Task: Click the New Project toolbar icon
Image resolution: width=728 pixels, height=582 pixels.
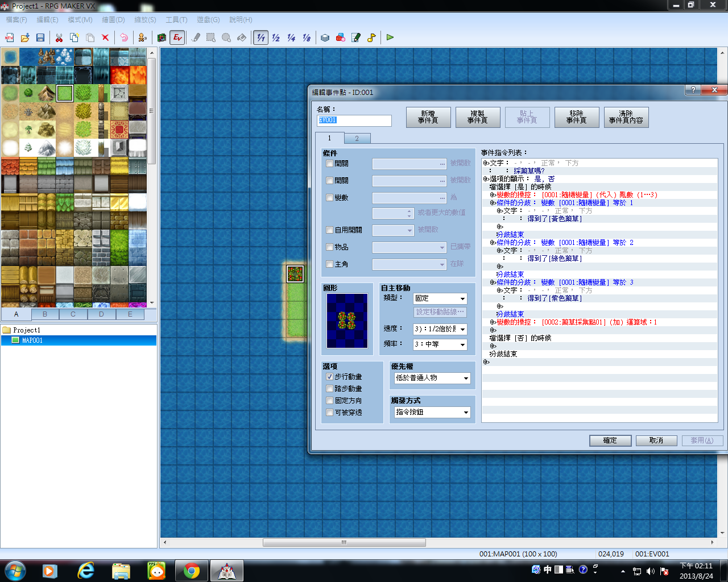Action: click(10, 38)
